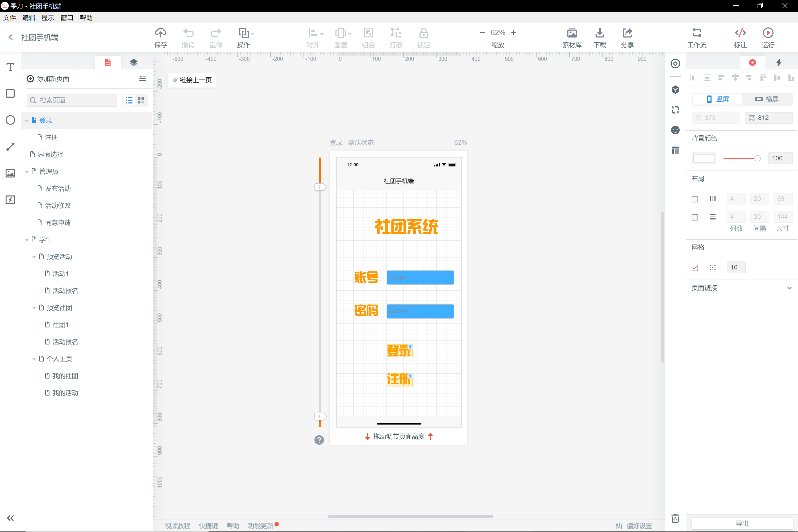Screen dimensions: 798x532
Task: Collapse the 管理员 page tree node
Action: coord(27,172)
